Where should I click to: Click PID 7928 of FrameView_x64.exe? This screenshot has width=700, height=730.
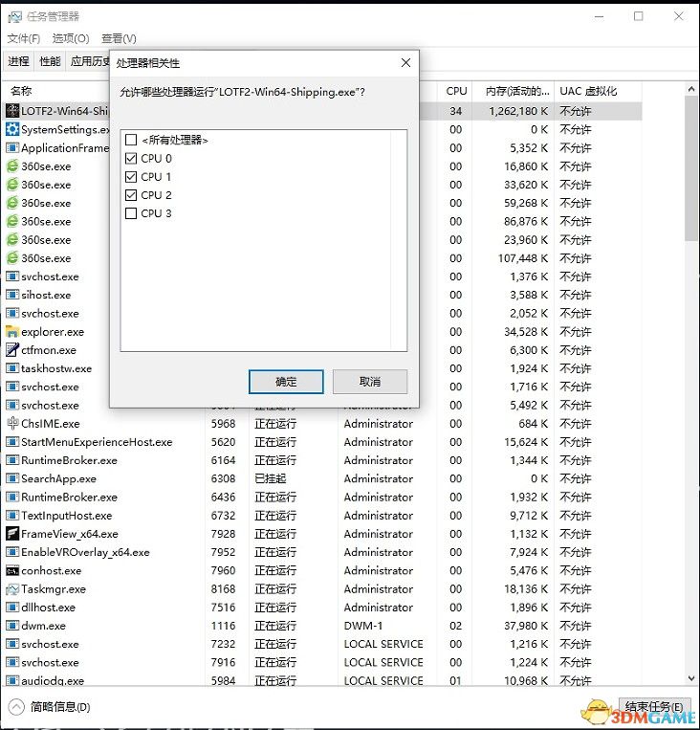click(223, 534)
